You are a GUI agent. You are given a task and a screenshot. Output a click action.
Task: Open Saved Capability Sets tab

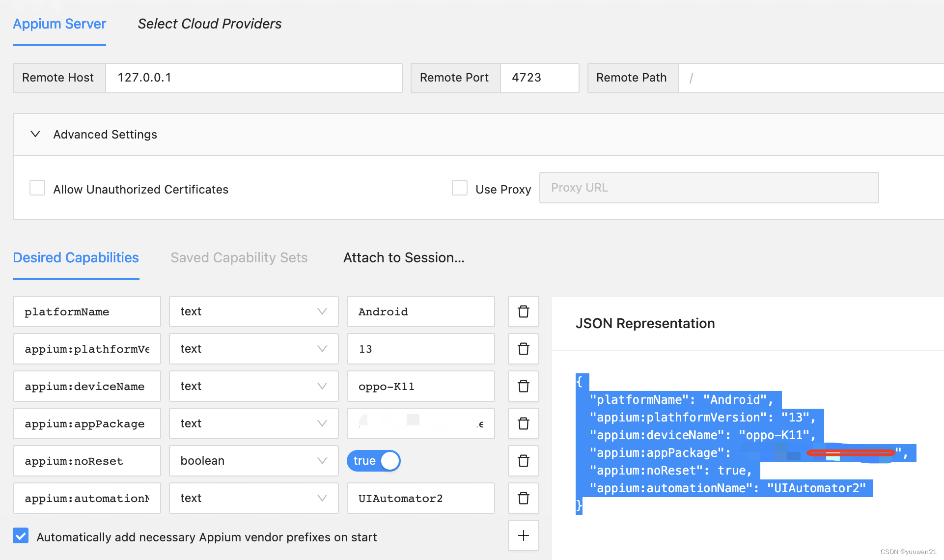(x=239, y=257)
